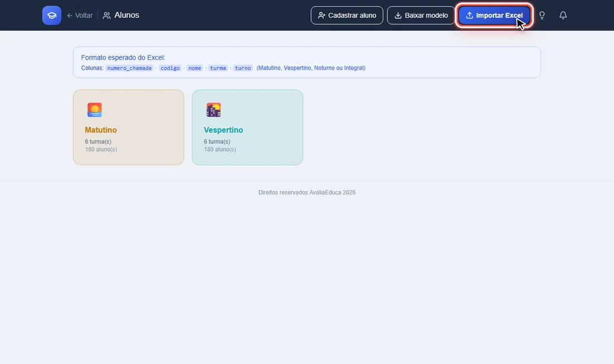
Task: Click the Importar Excel button
Action: click(494, 15)
